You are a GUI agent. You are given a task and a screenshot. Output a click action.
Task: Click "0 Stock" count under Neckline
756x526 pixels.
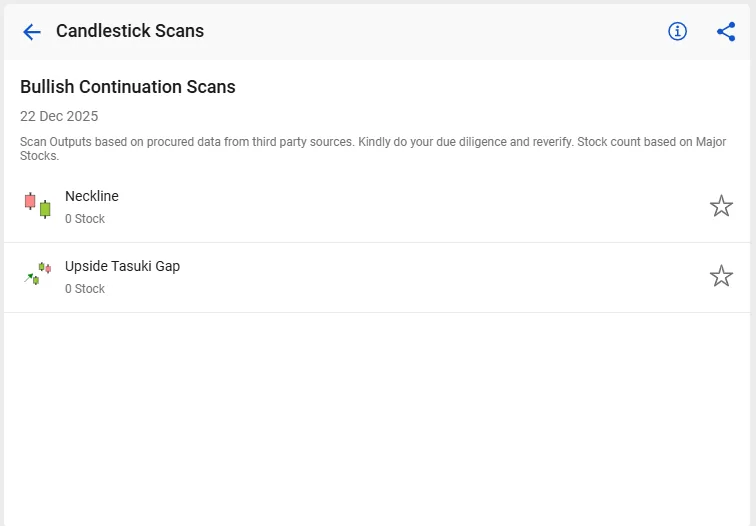[85, 219]
